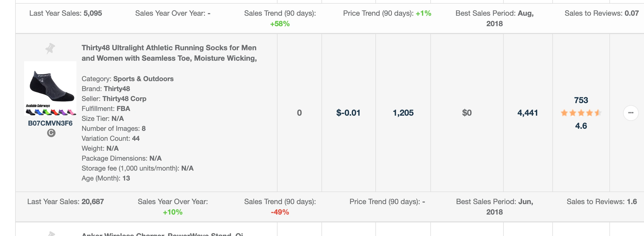Click the Sports & Outdoors category text
Image resolution: width=644 pixels, height=236 pixels.
coord(143,79)
